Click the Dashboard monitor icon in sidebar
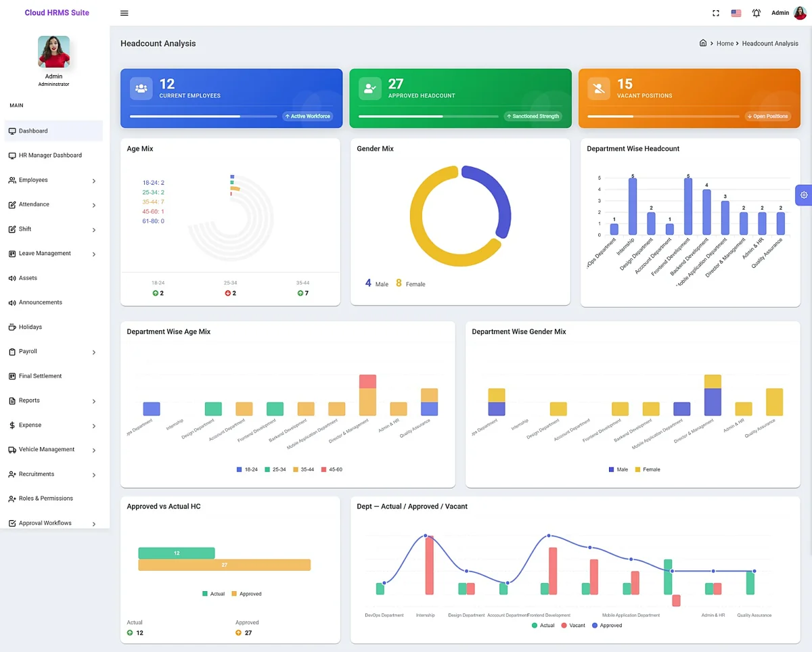The height and width of the screenshot is (652, 812). [12, 131]
